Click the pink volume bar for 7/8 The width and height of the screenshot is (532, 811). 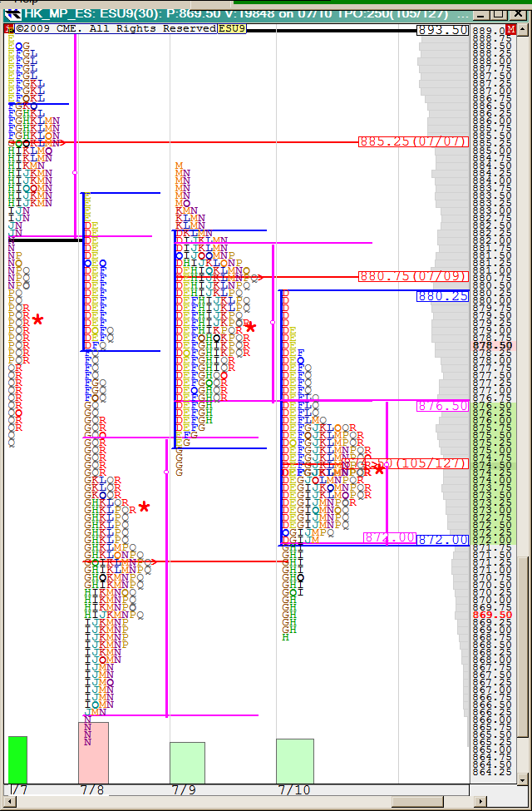[x=93, y=752]
